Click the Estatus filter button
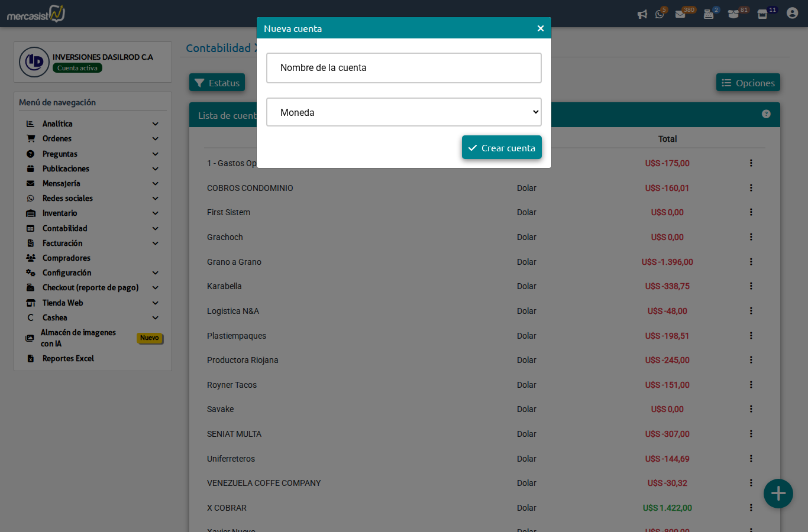Viewport: 808px width, 532px height. coord(217,83)
